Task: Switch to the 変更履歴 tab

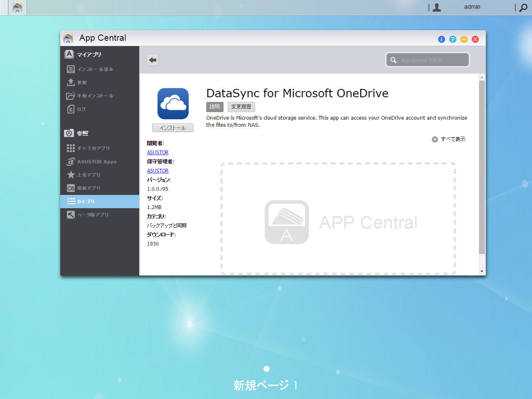Action: coord(241,107)
